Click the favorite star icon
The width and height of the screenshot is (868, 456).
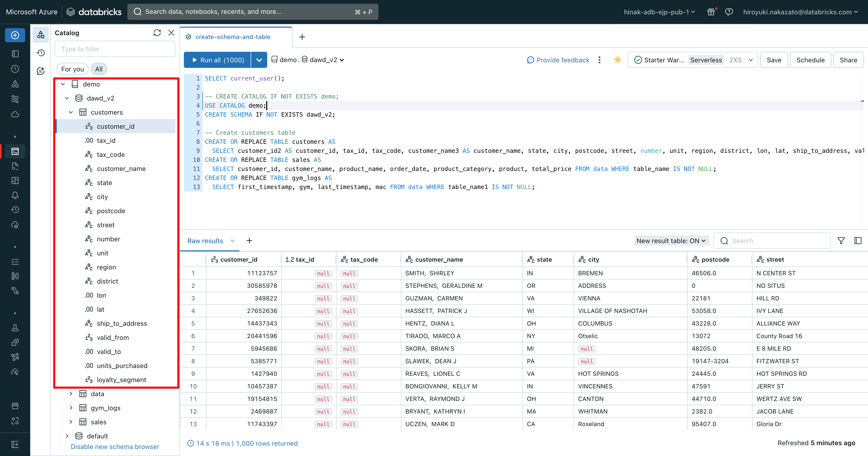pyautogui.click(x=617, y=60)
